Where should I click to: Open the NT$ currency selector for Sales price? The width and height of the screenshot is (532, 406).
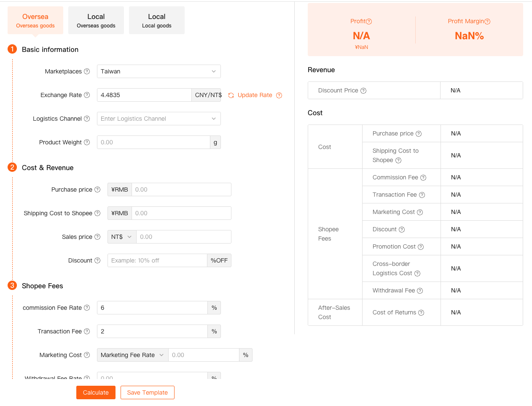pyautogui.click(x=121, y=237)
